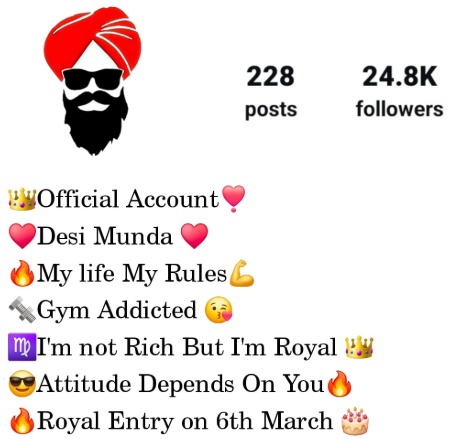Open the 24.8K followers list

(x=399, y=91)
